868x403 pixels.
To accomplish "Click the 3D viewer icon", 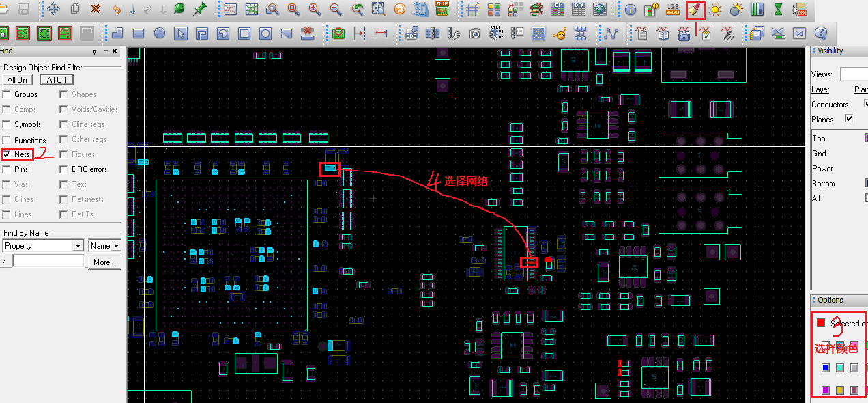I will click(x=421, y=10).
